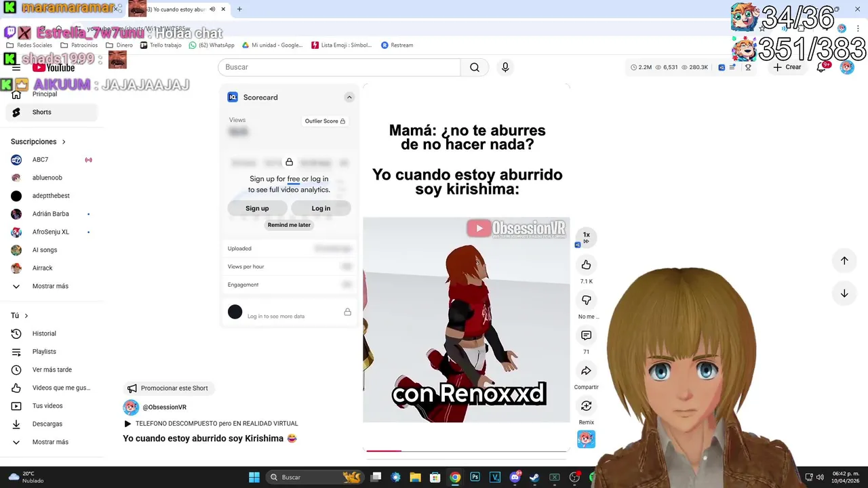The height and width of the screenshot is (488, 868).
Task: Open Redes Sociales bookmarks folder
Action: 29,45
